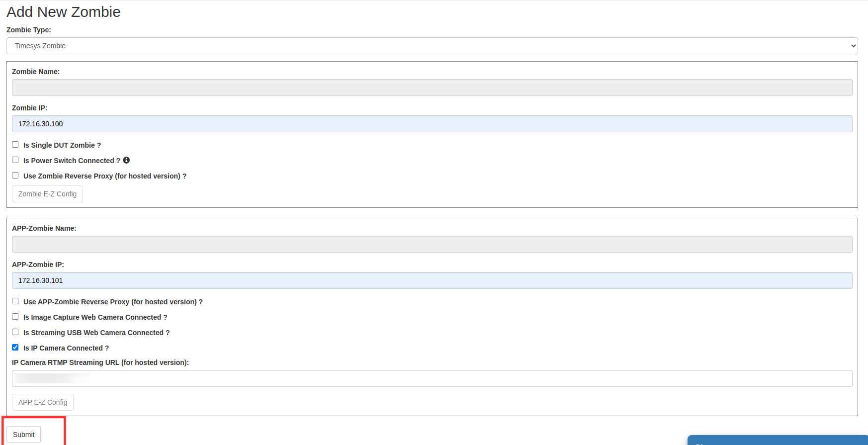Click the Zombie E-Z Config button
868x445 pixels.
tap(47, 194)
